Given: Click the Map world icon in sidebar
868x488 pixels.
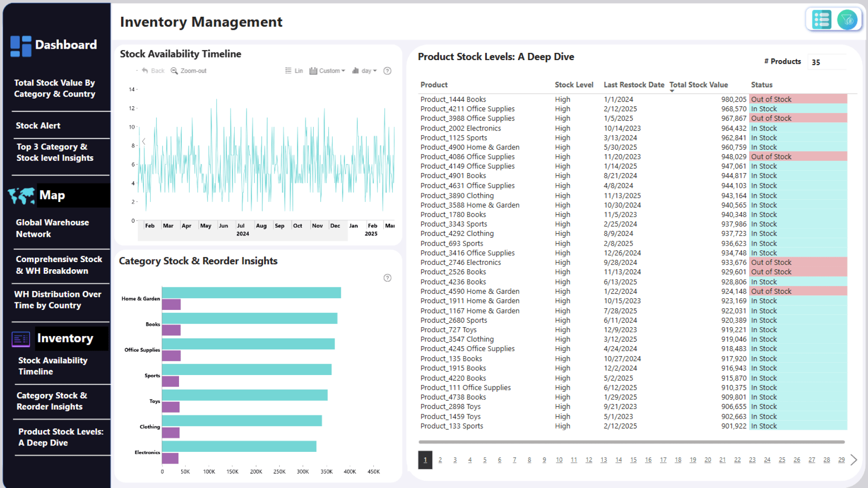Looking at the screenshot, I should pyautogui.click(x=21, y=196).
